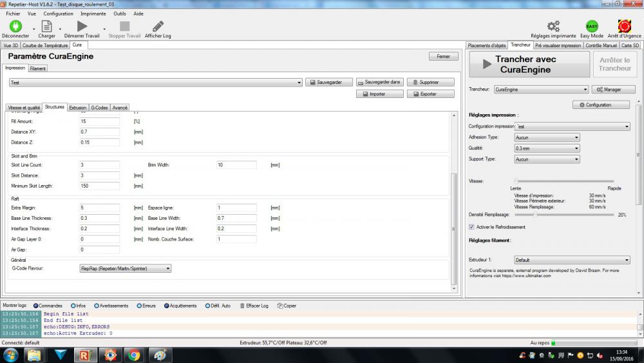Click the Fermer button
Screen dimensions: 644x363
(444, 56)
